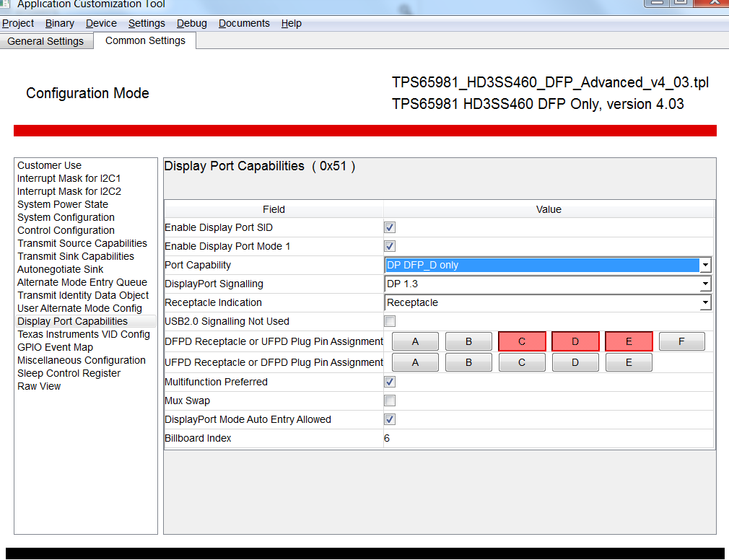This screenshot has height=560, width=729.
Task: Select Customer Use in the list
Action: [x=49, y=165]
